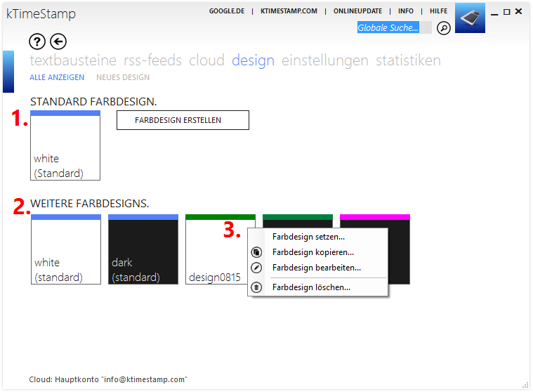
Task: Open the statistiken tab
Action: 408,60
